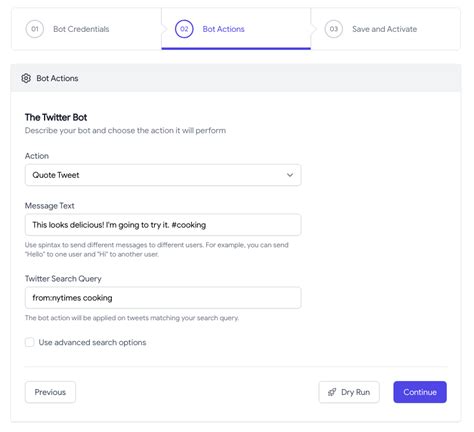Click the Action field label
Image resolution: width=474 pixels, height=432 pixels.
pyautogui.click(x=37, y=156)
